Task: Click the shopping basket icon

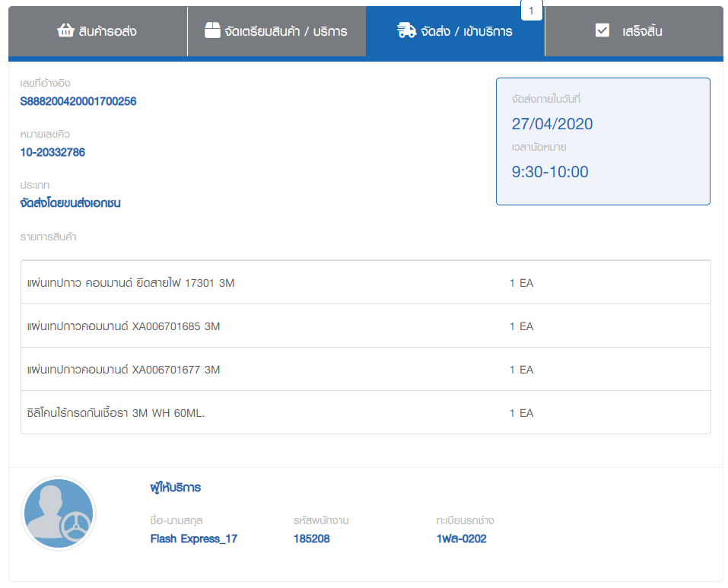Action: tap(65, 30)
